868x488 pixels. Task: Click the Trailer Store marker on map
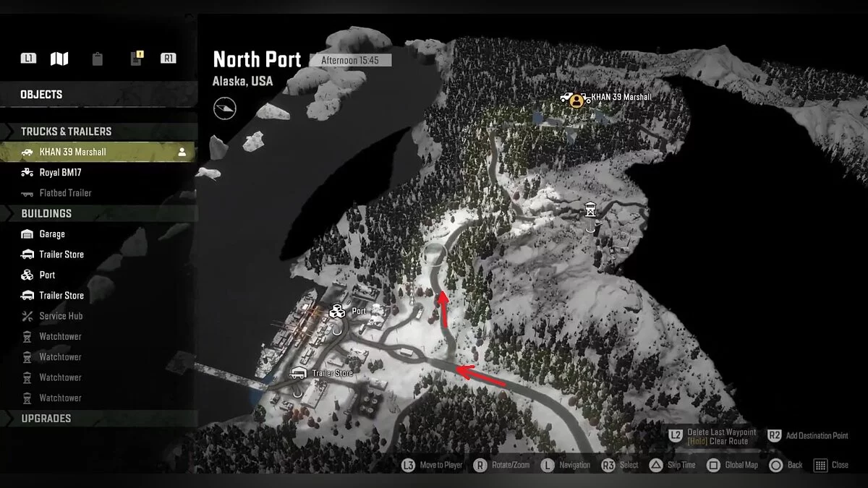coord(297,373)
